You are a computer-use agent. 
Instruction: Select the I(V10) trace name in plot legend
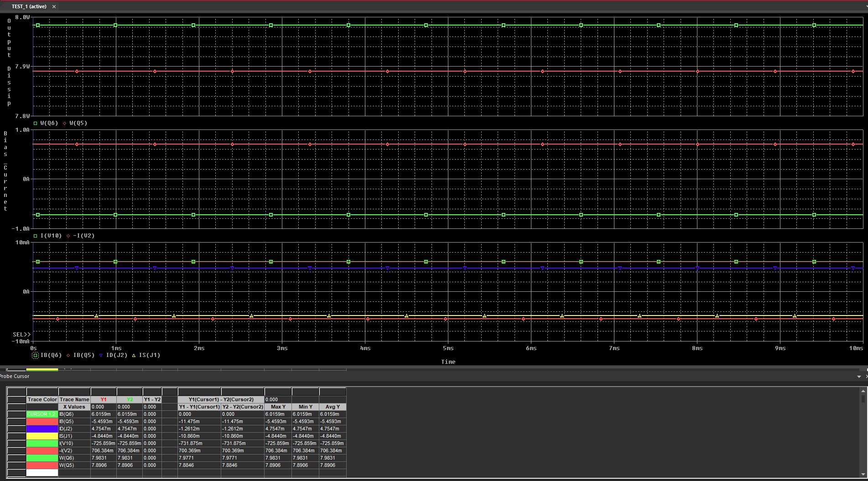(51, 236)
